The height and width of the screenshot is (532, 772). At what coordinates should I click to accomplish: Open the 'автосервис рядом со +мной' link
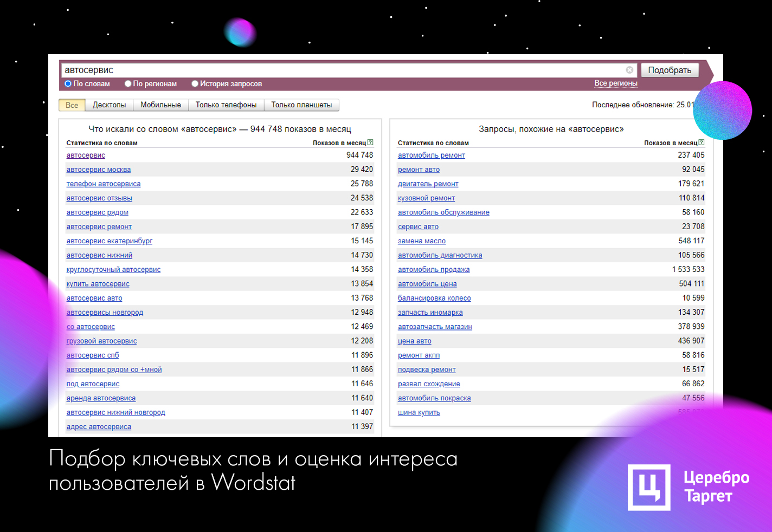coord(114,370)
